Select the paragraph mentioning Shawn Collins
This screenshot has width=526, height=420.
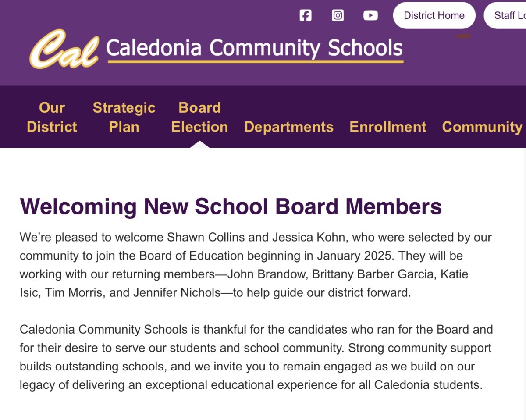click(255, 265)
